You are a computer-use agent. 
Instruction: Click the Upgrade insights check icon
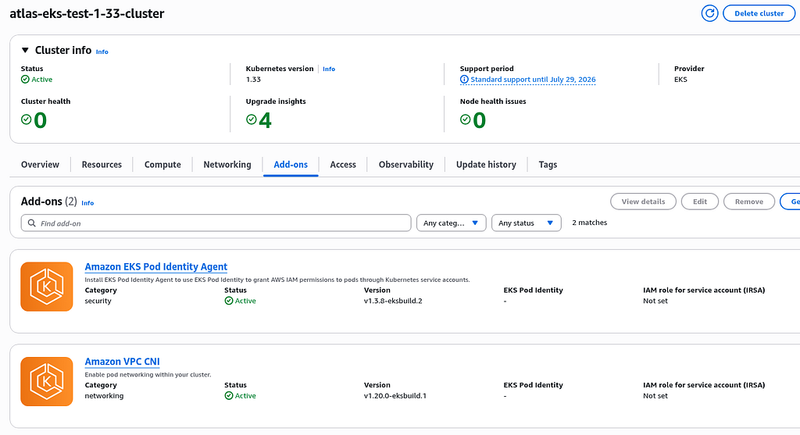[x=251, y=119]
